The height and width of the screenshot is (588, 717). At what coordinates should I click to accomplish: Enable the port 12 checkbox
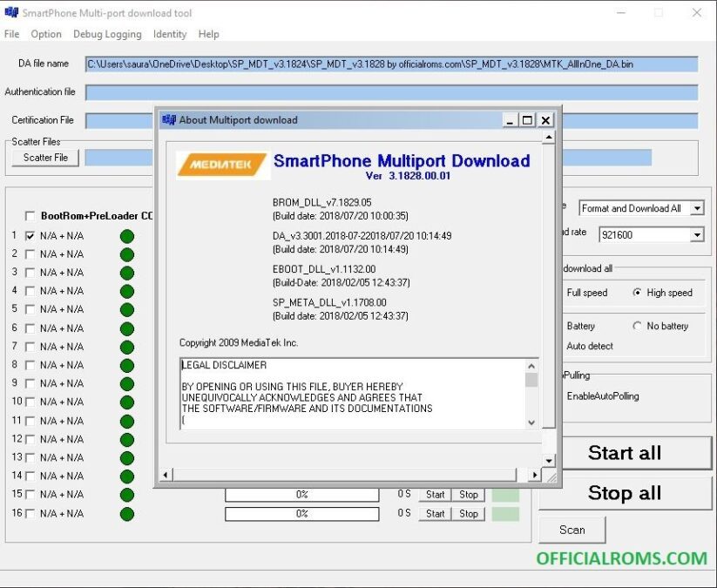point(30,439)
